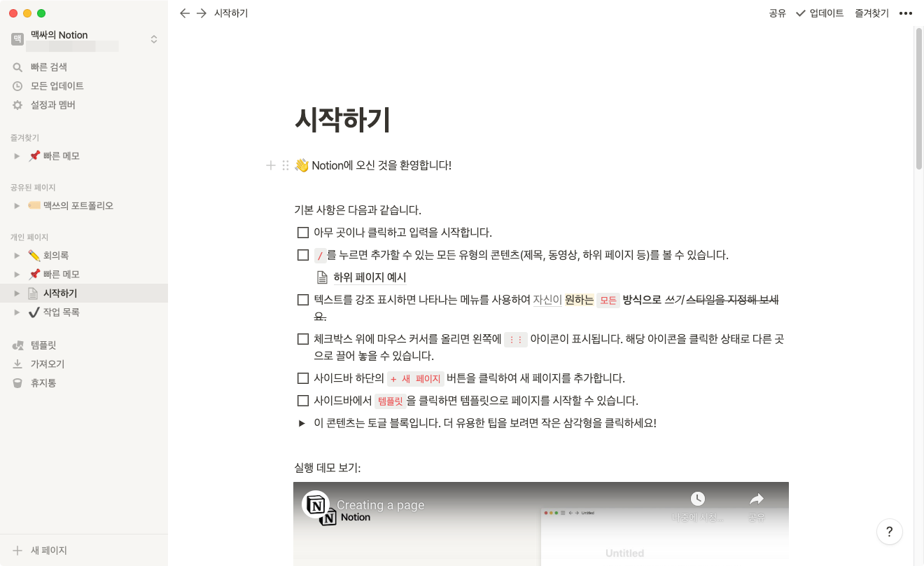The width and height of the screenshot is (924, 566).
Task: Click the 업데이트 button in top bar
Action: click(820, 13)
